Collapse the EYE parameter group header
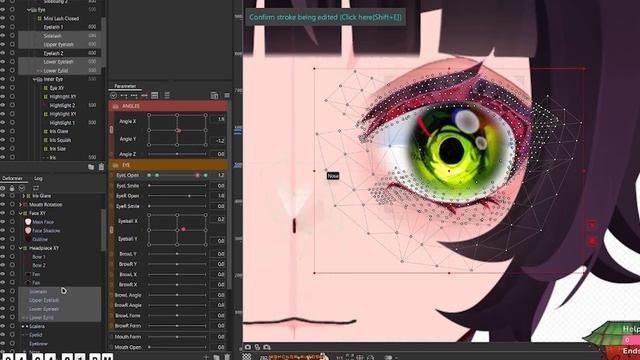 [x=168, y=165]
